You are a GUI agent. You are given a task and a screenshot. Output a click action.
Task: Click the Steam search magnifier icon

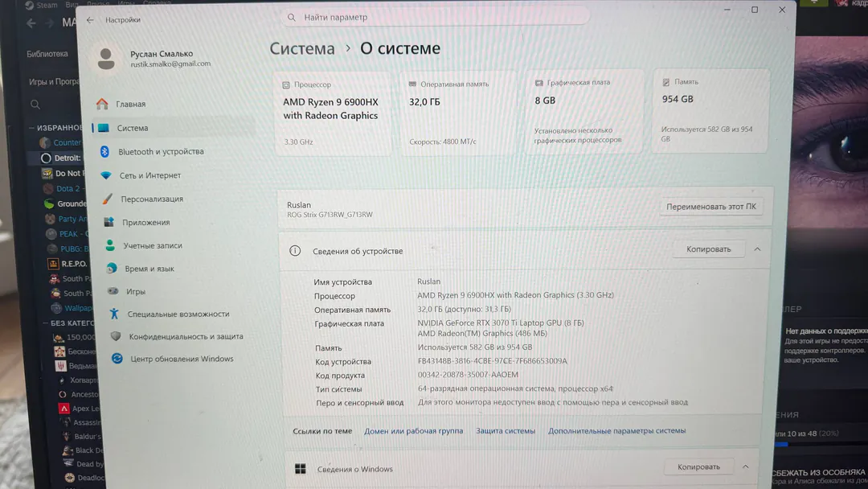pyautogui.click(x=35, y=104)
